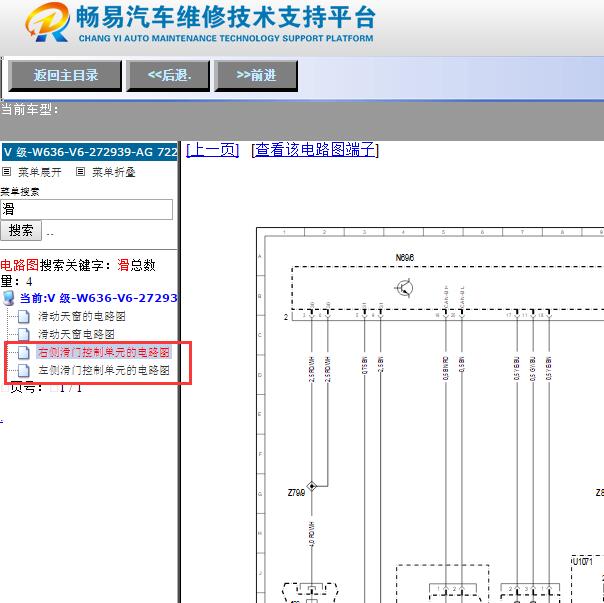Click the computer icon beside 当前:V 级
604x603 pixels.
click(9, 298)
